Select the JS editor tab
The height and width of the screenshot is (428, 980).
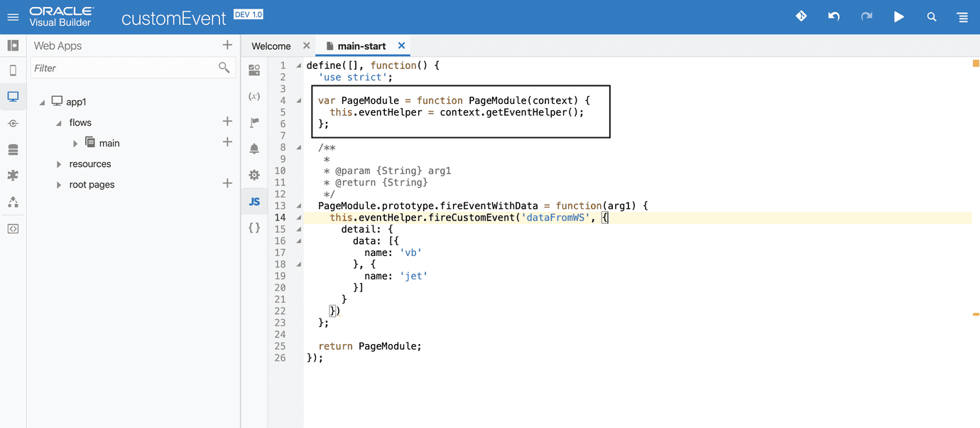coord(254,201)
